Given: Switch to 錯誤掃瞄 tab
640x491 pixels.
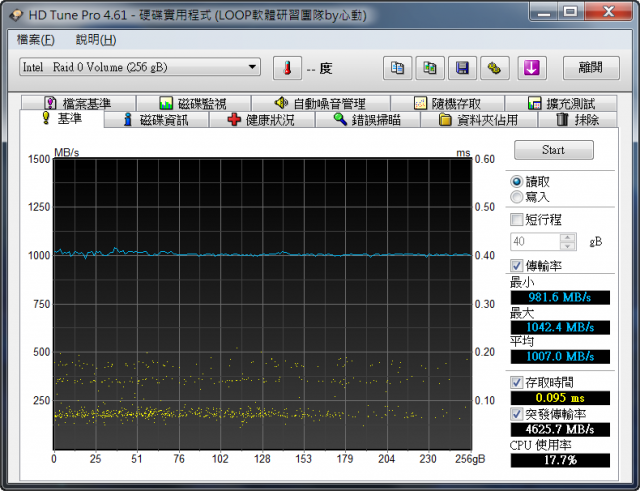Looking at the screenshot, I should 367,120.
